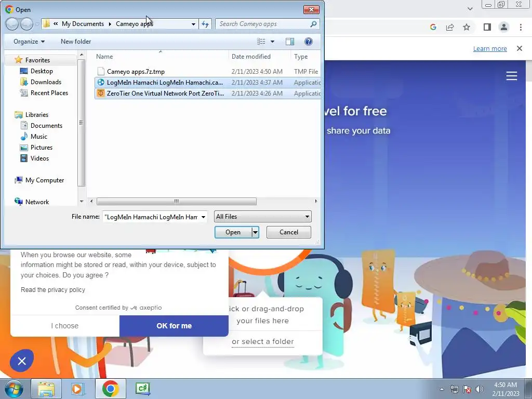This screenshot has height=399, width=532.
Task: Select Pictures library in navigation pane
Action: [42, 148]
